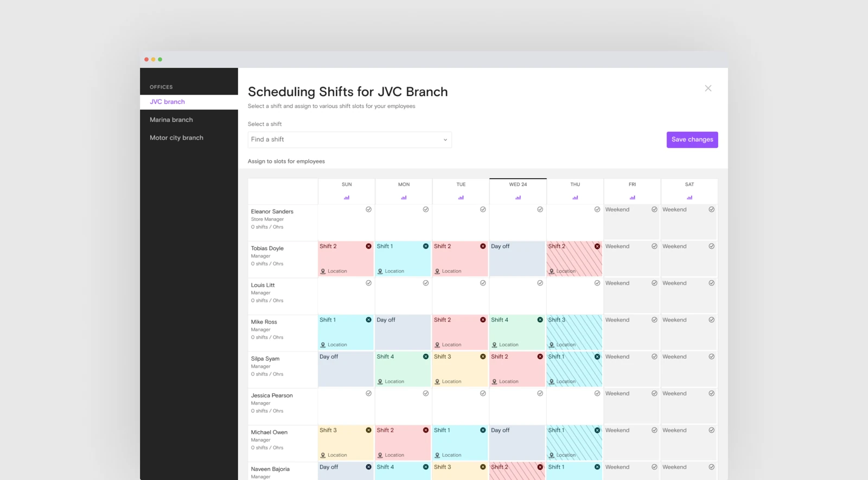Save changes to the schedule

tap(692, 140)
